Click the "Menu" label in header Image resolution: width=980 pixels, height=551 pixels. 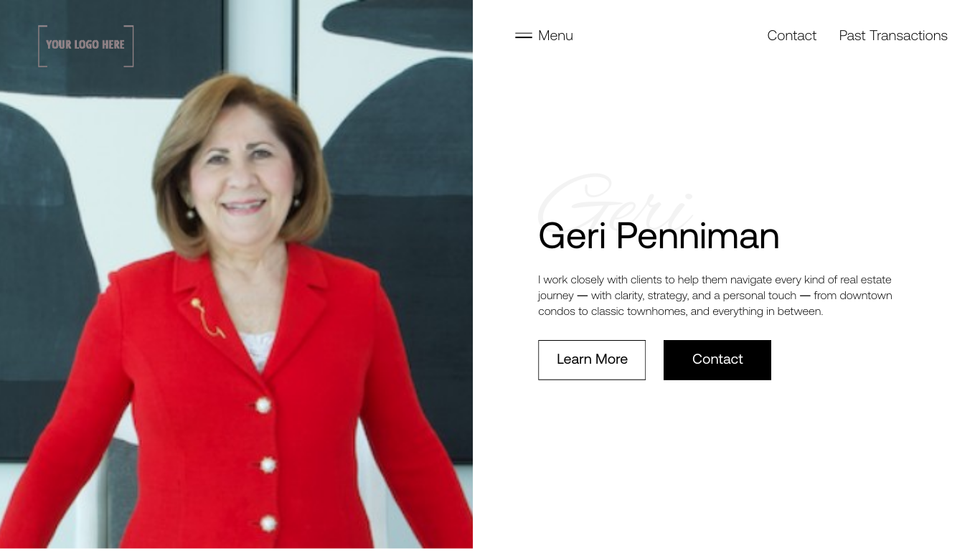tap(555, 35)
